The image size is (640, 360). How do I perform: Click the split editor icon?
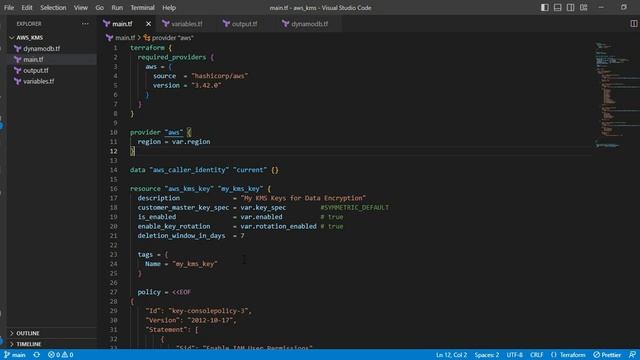pyautogui.click(x=633, y=24)
